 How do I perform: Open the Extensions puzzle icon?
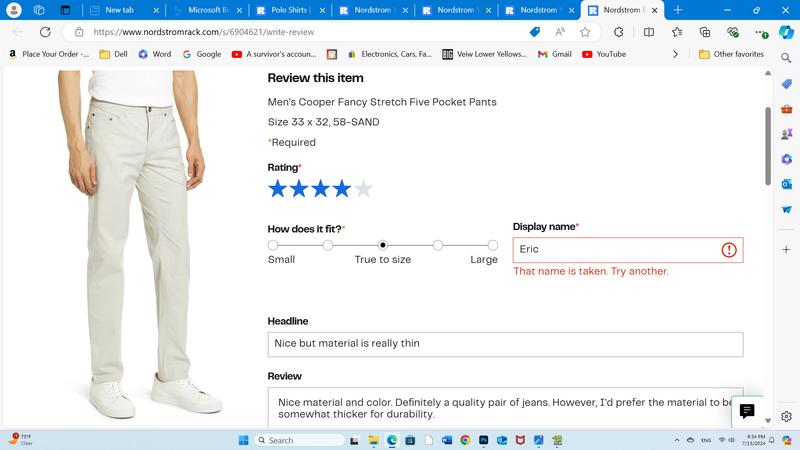[x=618, y=32]
